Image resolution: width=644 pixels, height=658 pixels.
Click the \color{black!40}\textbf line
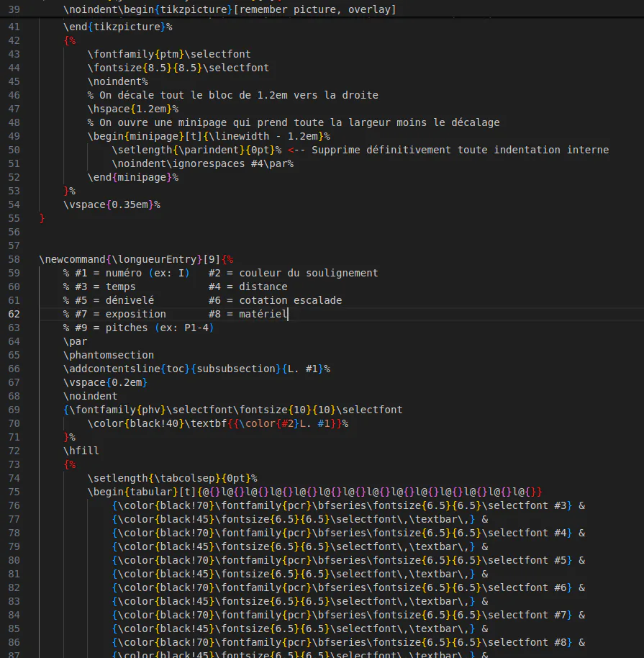pos(218,424)
